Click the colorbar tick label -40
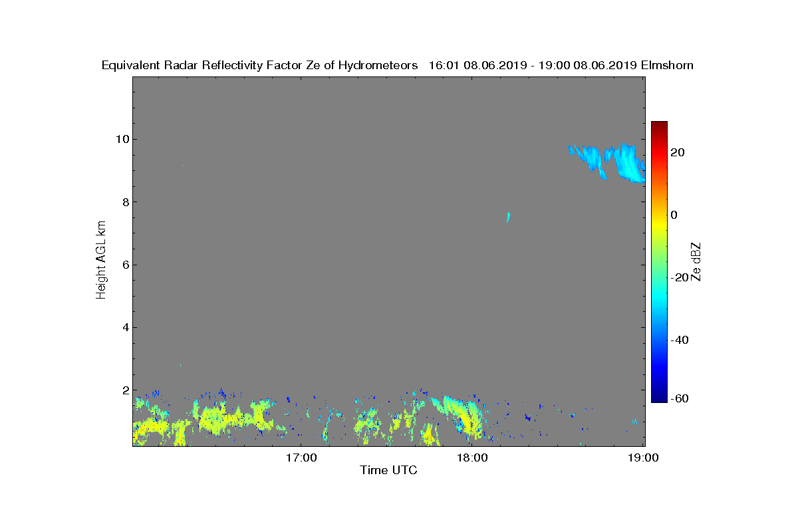 680,340
